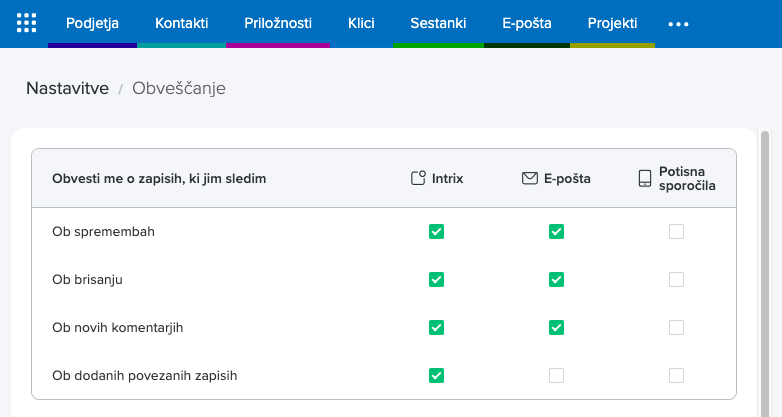Switch to the Projekti tab

pyautogui.click(x=612, y=23)
